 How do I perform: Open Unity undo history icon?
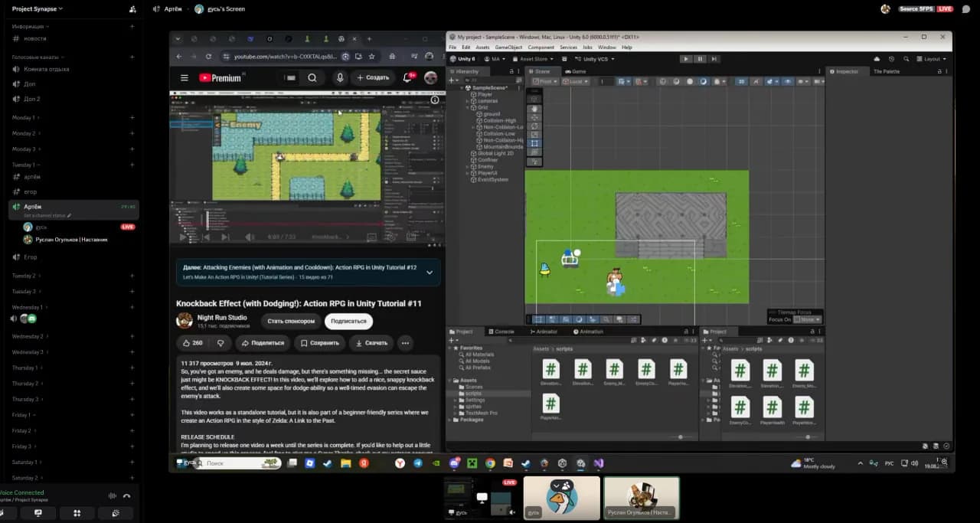[892, 59]
